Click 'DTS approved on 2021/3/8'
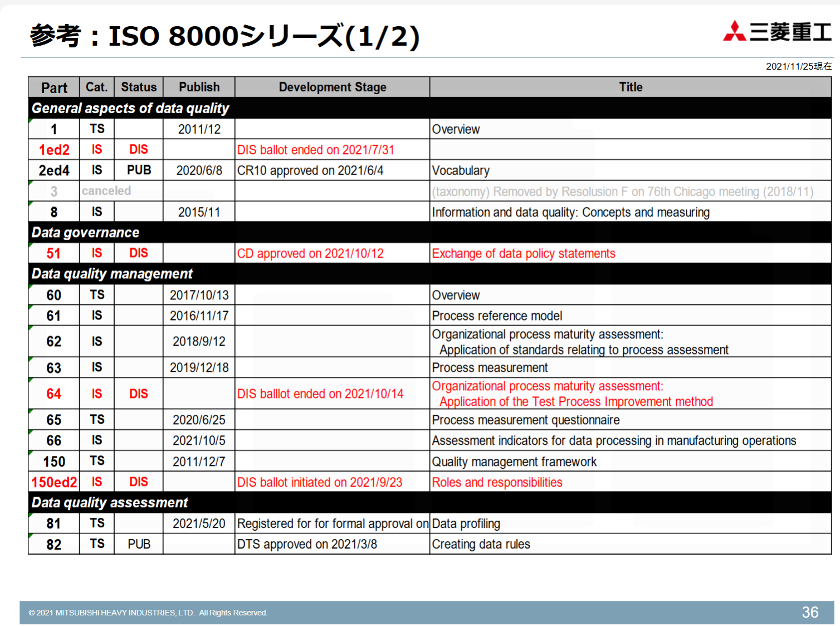The width and height of the screenshot is (840, 626). pyautogui.click(x=307, y=545)
